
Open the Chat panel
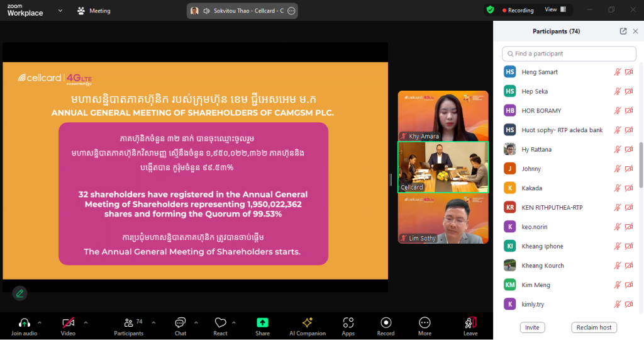[180, 325]
